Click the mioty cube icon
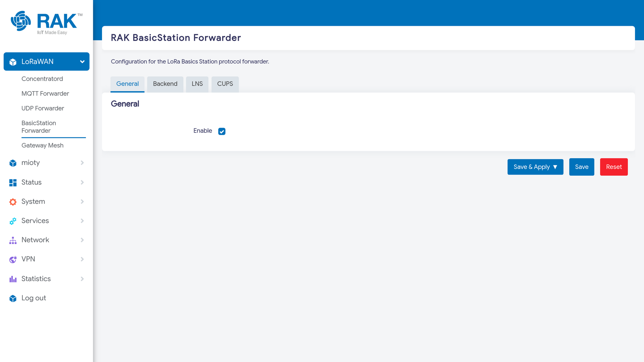The width and height of the screenshot is (644, 362). coord(13,163)
